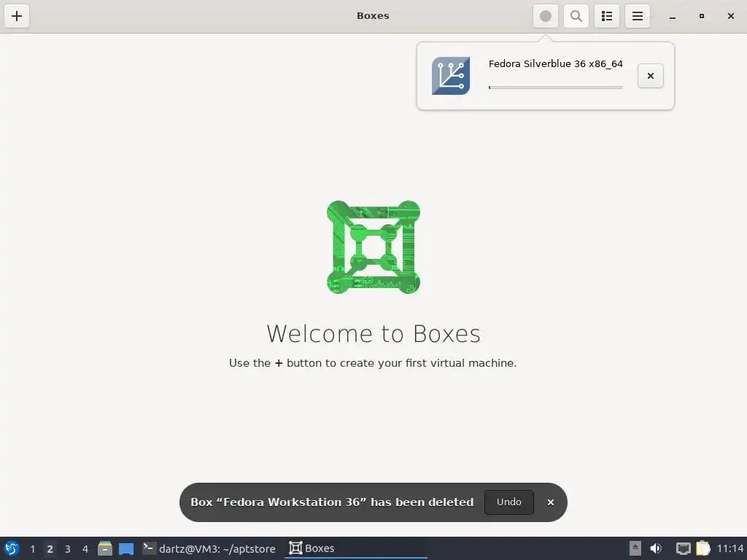The height and width of the screenshot is (560, 747).
Task: Click the plus button to create new box
Action: pos(17,16)
